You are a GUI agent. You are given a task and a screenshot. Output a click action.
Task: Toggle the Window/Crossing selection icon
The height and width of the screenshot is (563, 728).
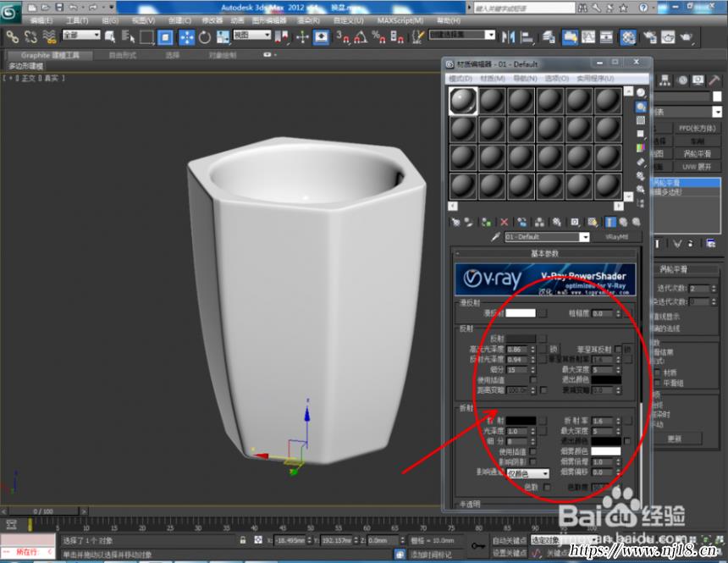(x=165, y=37)
